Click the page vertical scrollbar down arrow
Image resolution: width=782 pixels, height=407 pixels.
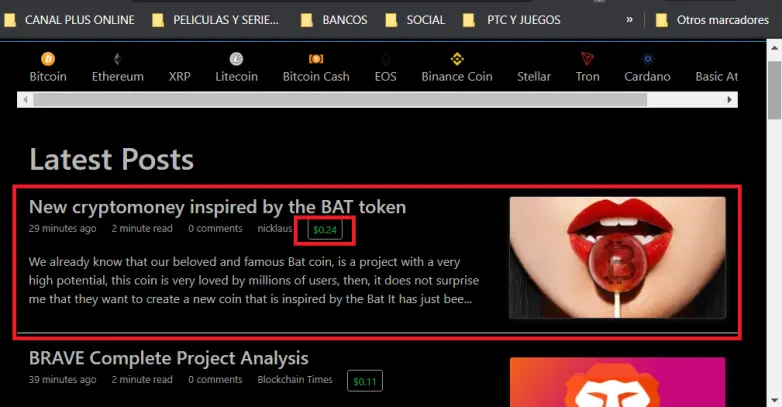[775, 400]
